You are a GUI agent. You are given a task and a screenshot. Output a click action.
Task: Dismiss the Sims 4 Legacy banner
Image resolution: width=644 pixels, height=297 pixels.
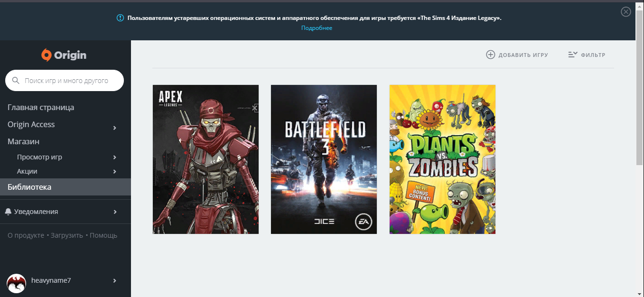click(626, 12)
